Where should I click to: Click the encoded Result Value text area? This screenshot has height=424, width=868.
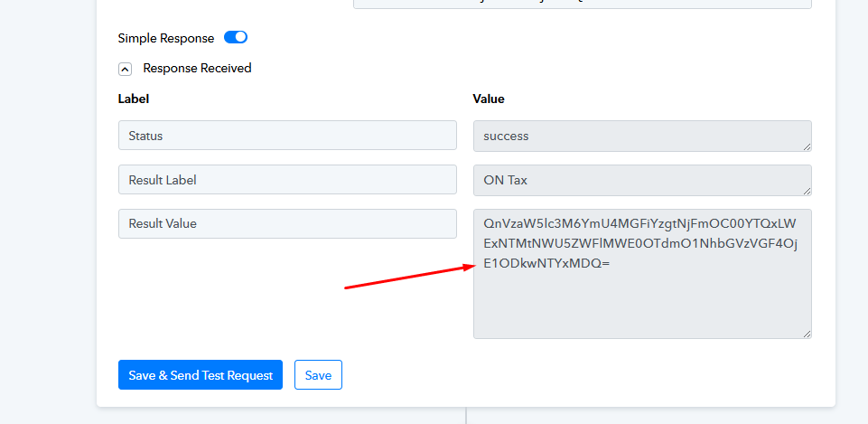click(x=642, y=274)
